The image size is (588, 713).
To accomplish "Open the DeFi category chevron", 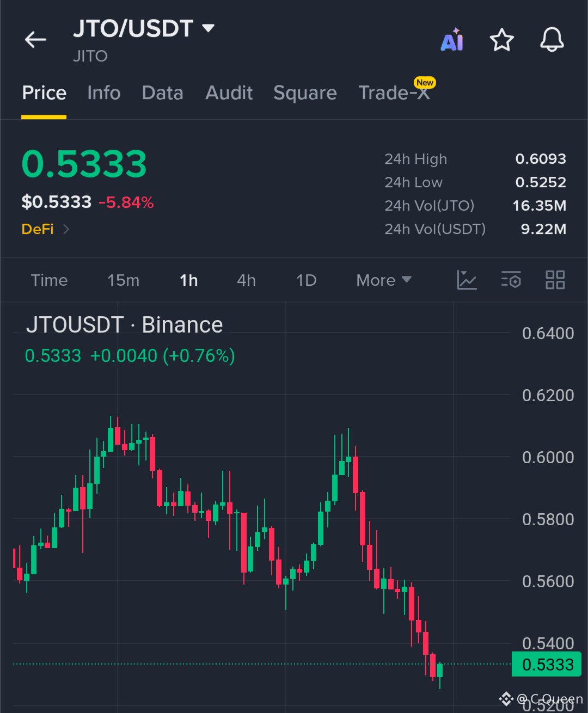I will [66, 229].
